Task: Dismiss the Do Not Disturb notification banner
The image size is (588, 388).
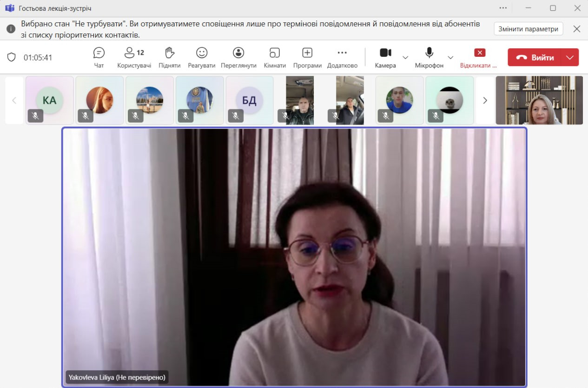Action: coord(577,29)
